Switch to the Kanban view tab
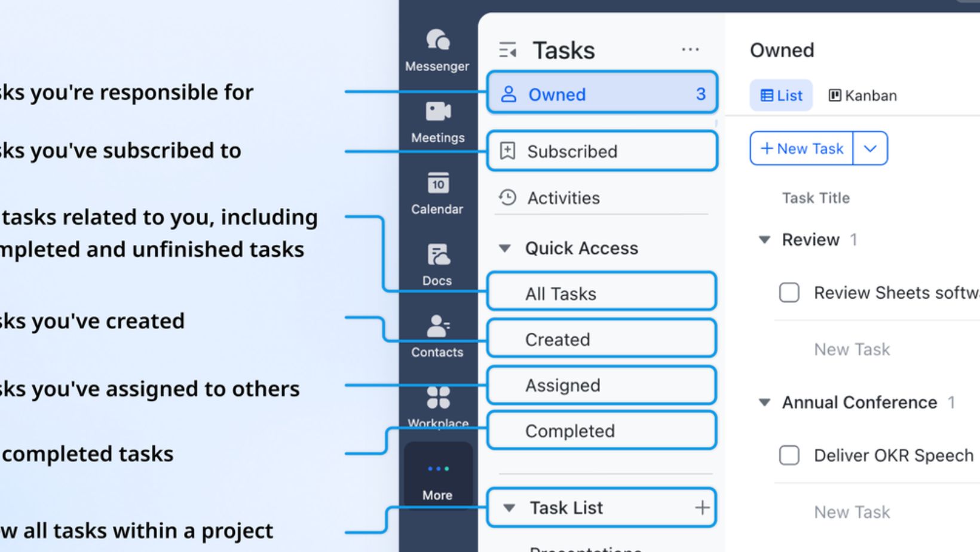The image size is (980, 552). (862, 96)
